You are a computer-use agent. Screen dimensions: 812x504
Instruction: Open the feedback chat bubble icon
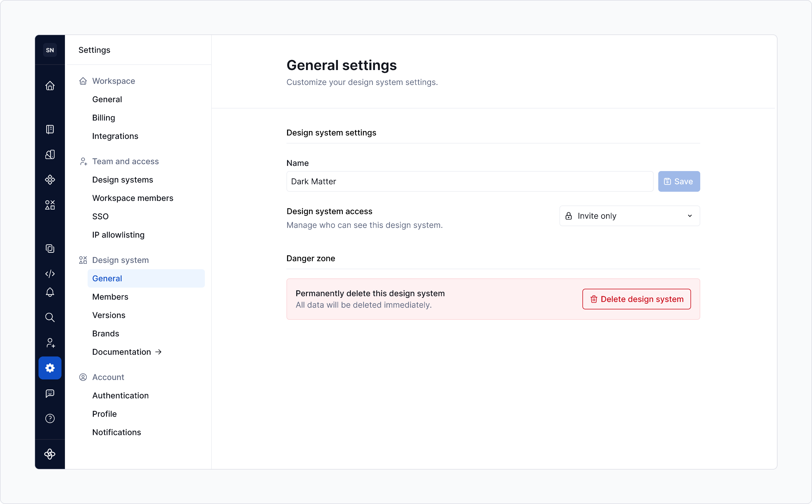pyautogui.click(x=50, y=394)
